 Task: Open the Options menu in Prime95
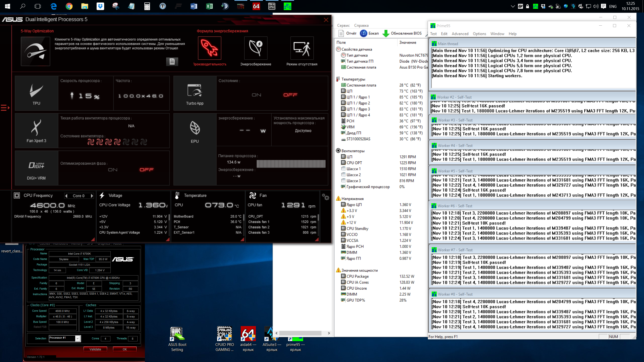pos(479,34)
